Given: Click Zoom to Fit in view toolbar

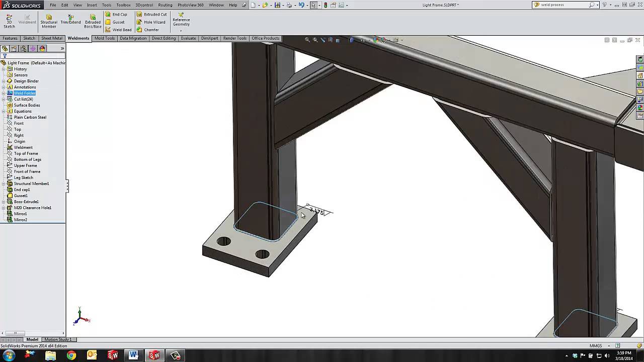Looking at the screenshot, I should [307, 40].
